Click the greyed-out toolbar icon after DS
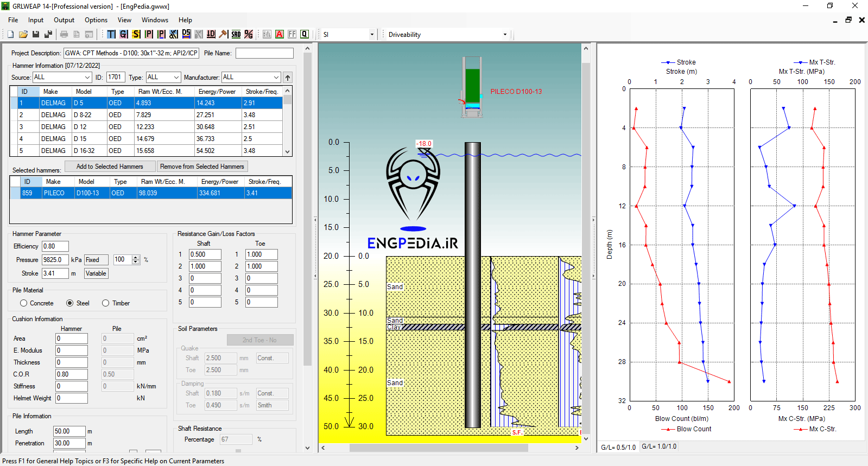Screen dimensions: 868x466 click(x=199, y=34)
